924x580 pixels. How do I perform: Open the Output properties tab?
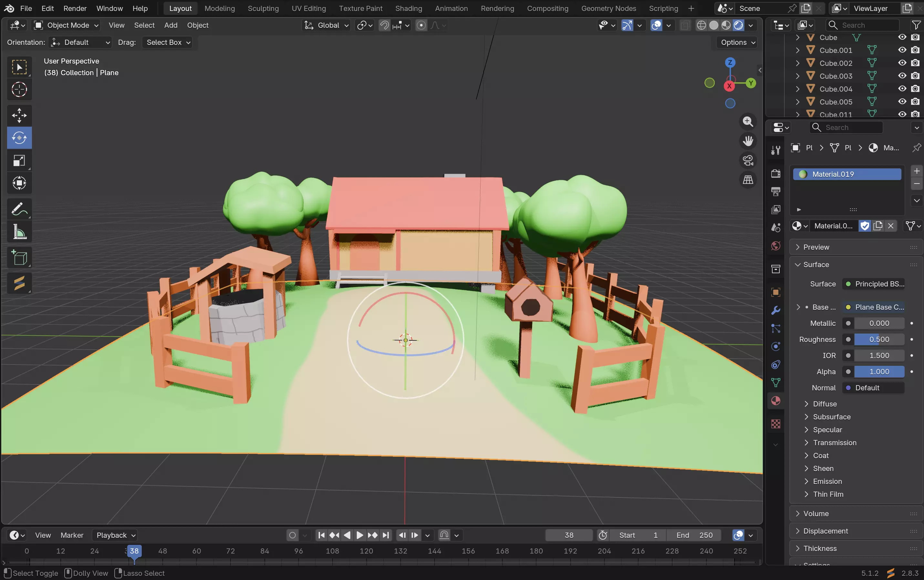tap(775, 191)
